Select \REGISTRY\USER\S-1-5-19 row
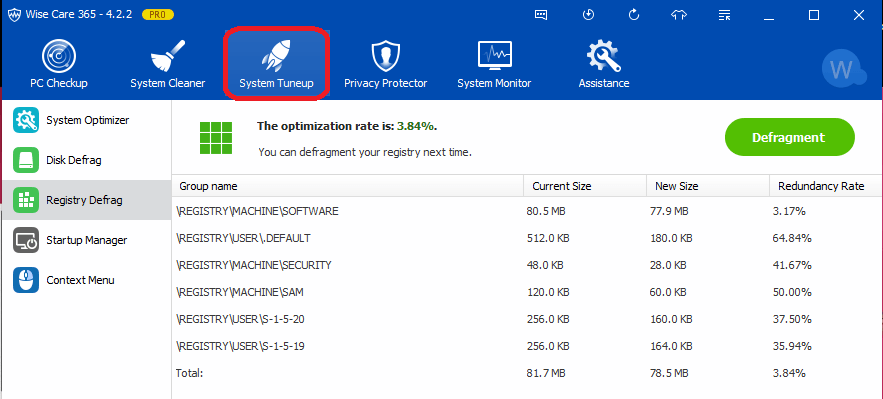This screenshot has height=399, width=883. click(x=527, y=346)
